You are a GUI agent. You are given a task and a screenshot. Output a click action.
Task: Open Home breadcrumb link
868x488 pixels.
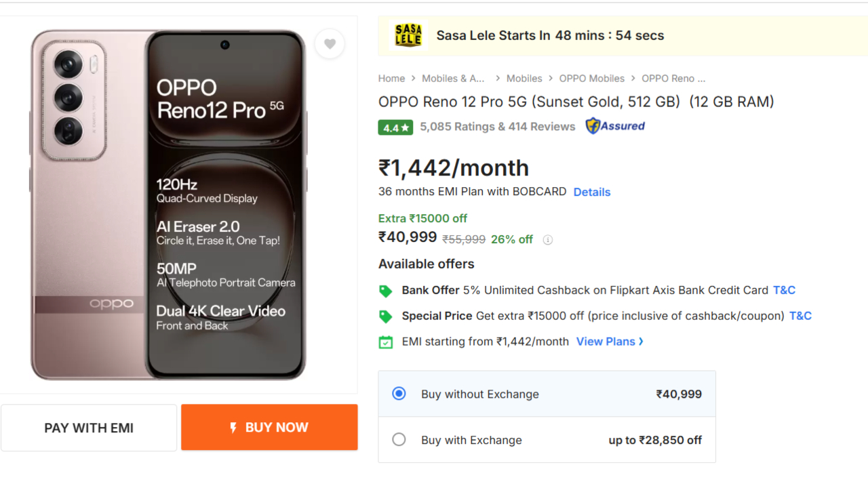coord(391,79)
